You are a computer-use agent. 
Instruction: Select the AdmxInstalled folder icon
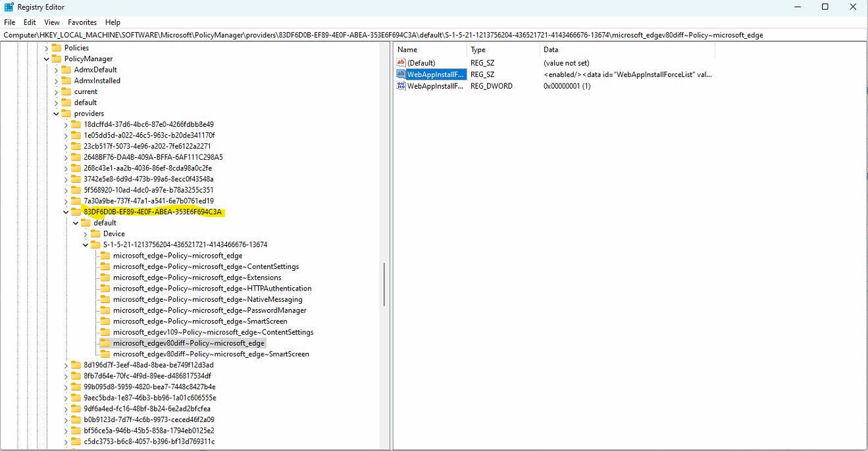(66, 80)
